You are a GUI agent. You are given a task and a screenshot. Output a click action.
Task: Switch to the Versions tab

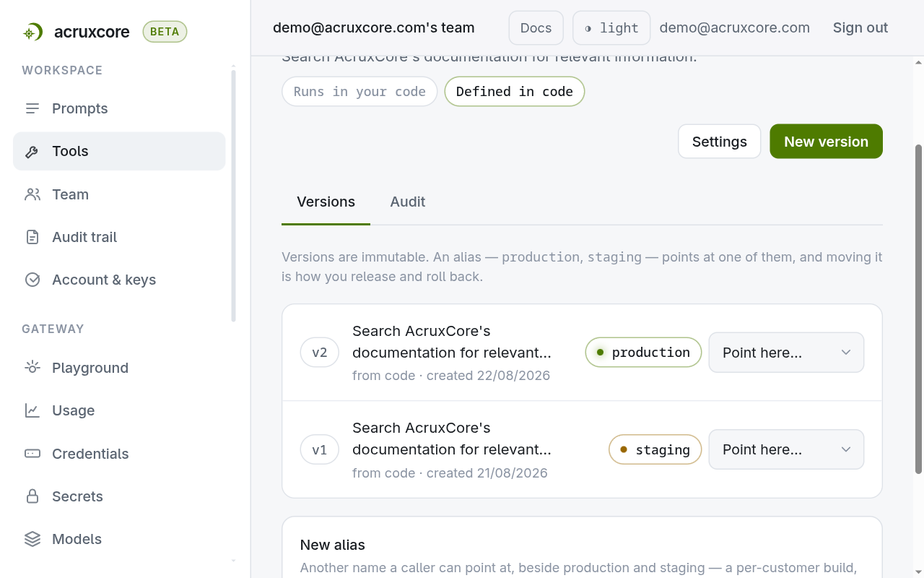326,202
